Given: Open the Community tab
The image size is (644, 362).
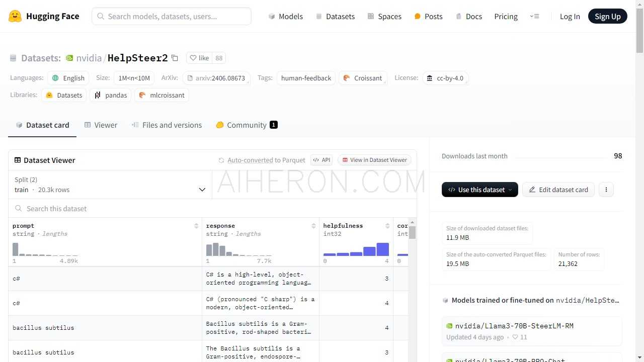Looking at the screenshot, I should 247,125.
